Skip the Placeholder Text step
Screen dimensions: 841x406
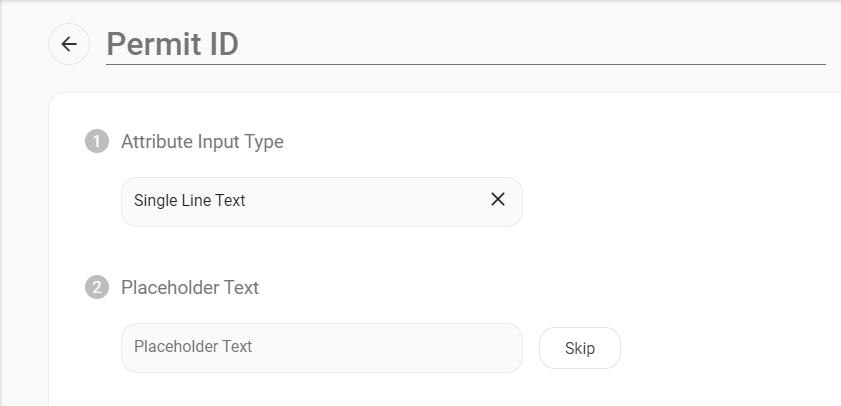click(579, 348)
